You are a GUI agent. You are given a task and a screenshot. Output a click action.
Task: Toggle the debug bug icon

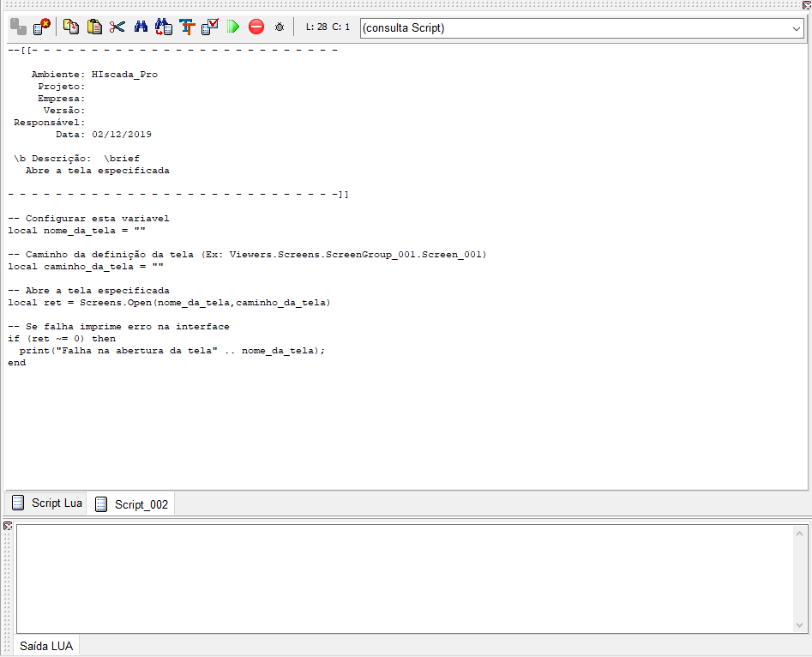coord(280,27)
